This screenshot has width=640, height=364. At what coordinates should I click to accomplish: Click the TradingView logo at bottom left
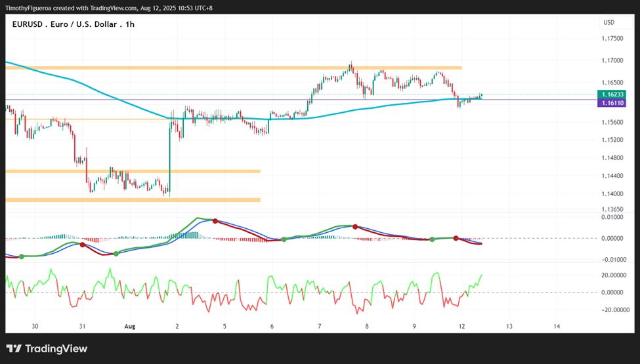point(47,349)
